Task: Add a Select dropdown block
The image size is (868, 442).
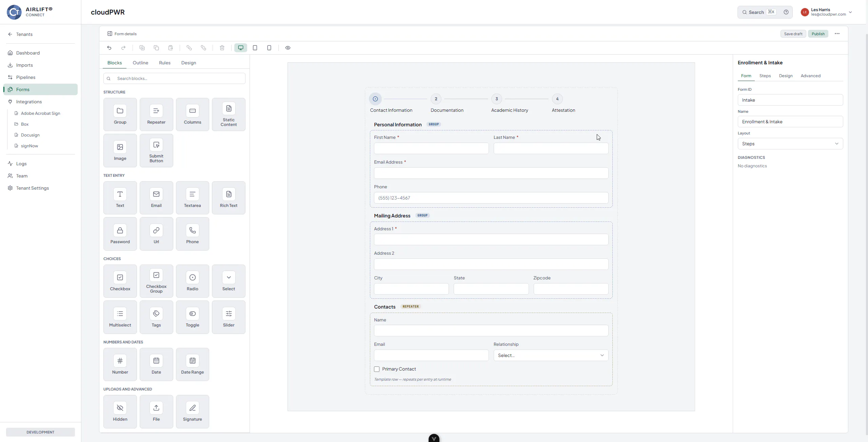Action: 229,281
